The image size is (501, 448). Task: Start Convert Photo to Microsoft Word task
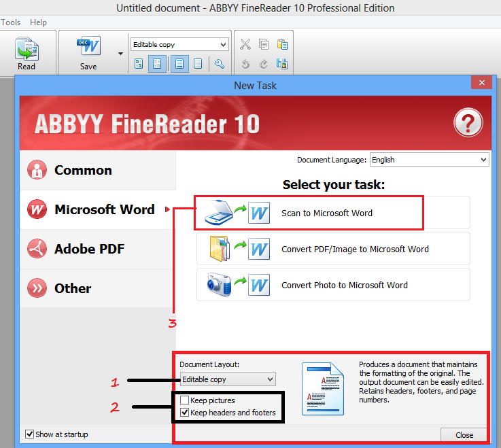pos(333,285)
